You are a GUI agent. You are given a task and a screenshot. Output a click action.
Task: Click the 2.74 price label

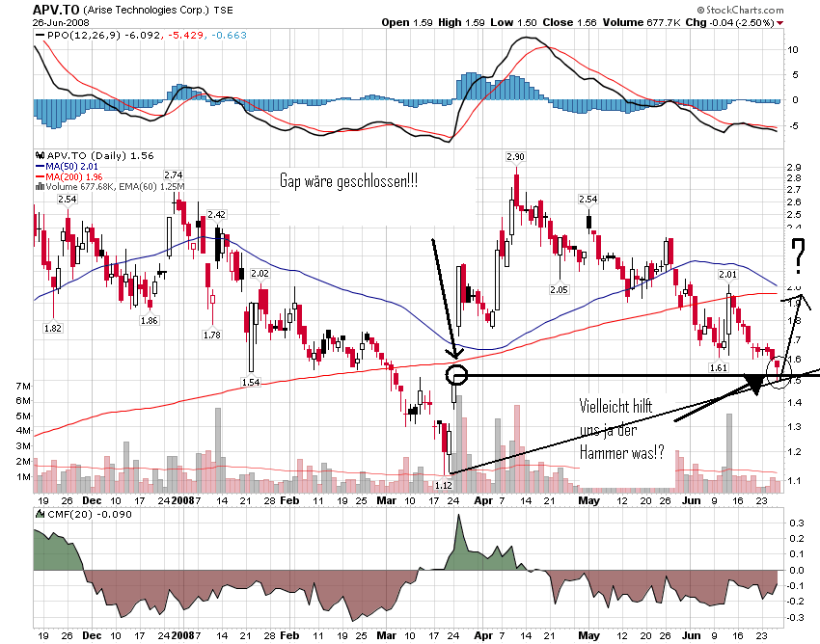point(174,175)
